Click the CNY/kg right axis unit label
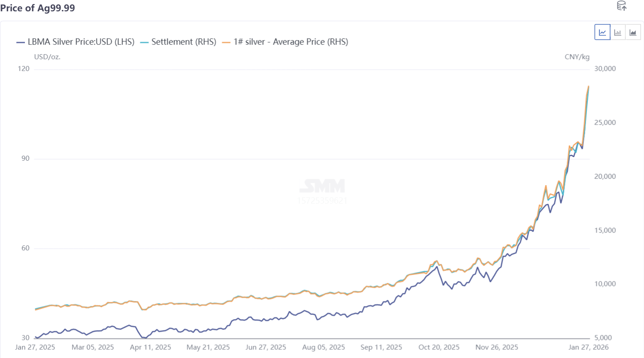Image resolution: width=644 pixels, height=358 pixels. pyautogui.click(x=577, y=57)
